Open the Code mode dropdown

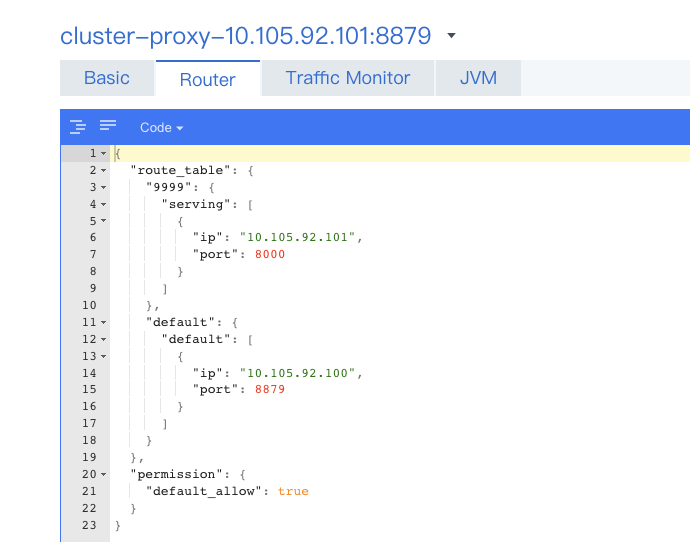pos(161,128)
